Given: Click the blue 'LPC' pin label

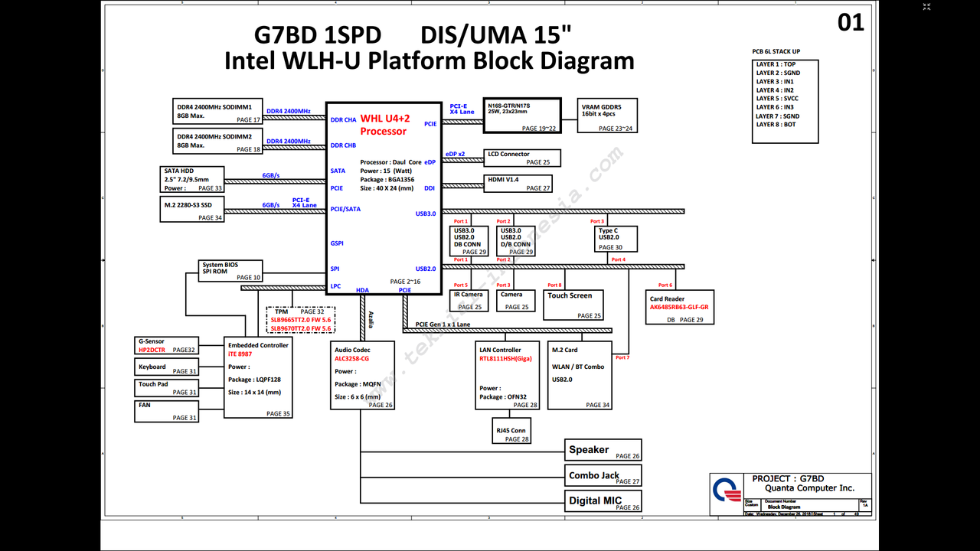Looking at the screenshot, I should 335,286.
